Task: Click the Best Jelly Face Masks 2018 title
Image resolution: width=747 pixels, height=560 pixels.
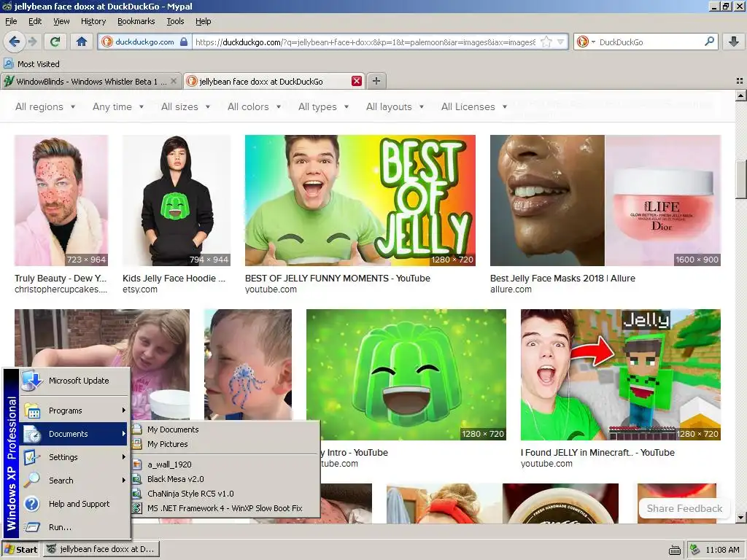Action: 562,278
